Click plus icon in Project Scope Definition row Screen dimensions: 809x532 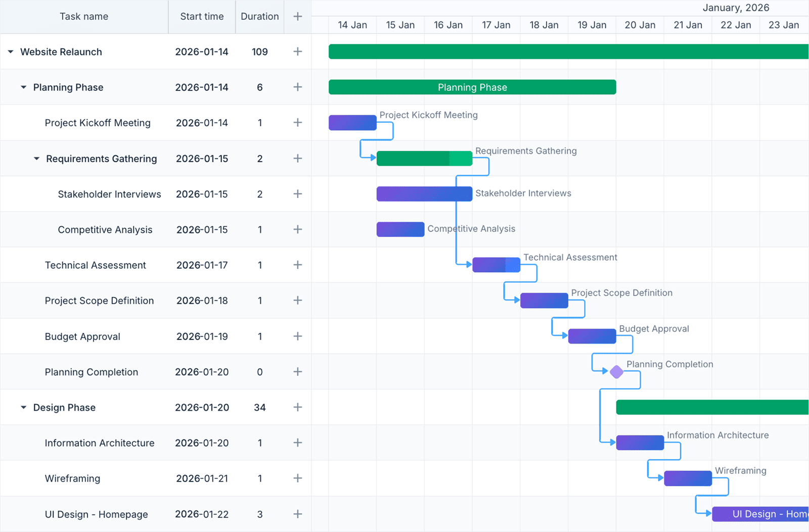pos(298,300)
